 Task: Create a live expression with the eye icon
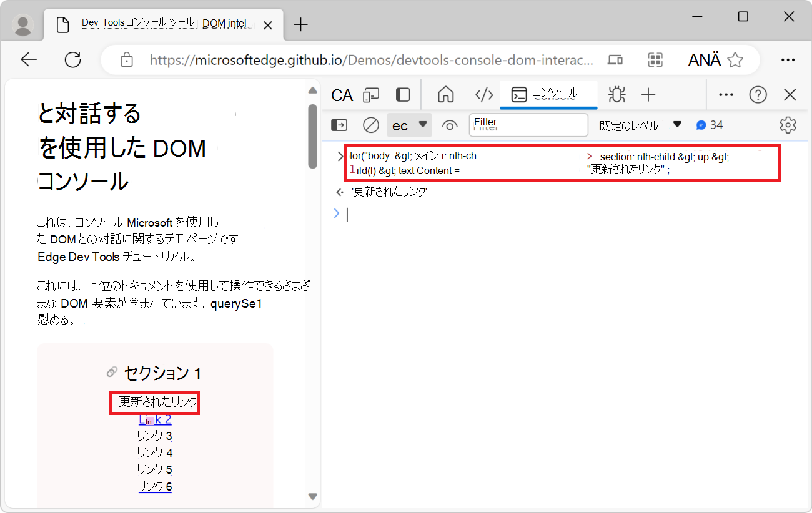[450, 125]
